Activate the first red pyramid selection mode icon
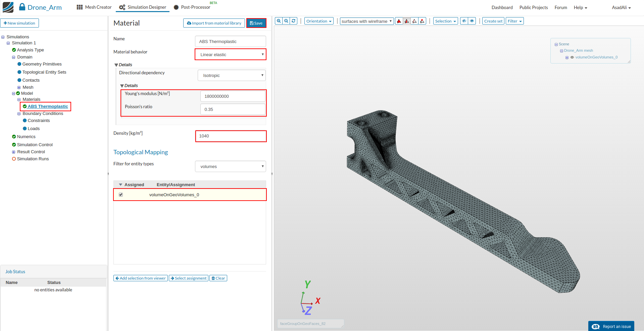The width and height of the screenshot is (644, 331). coord(399,21)
